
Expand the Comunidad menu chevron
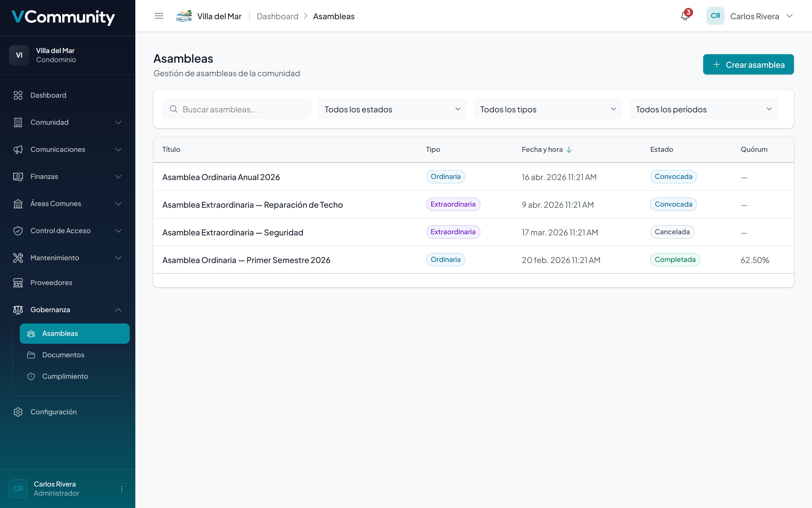tap(118, 122)
